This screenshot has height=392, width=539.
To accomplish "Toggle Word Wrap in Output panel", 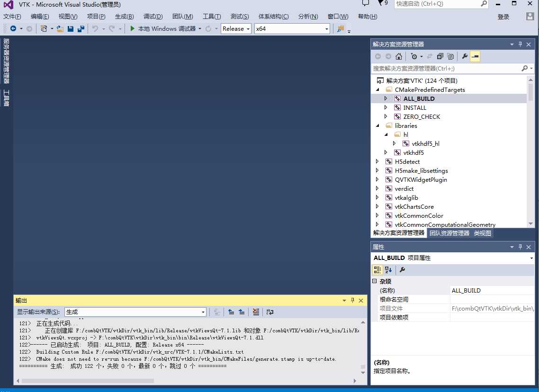I will point(270,312).
